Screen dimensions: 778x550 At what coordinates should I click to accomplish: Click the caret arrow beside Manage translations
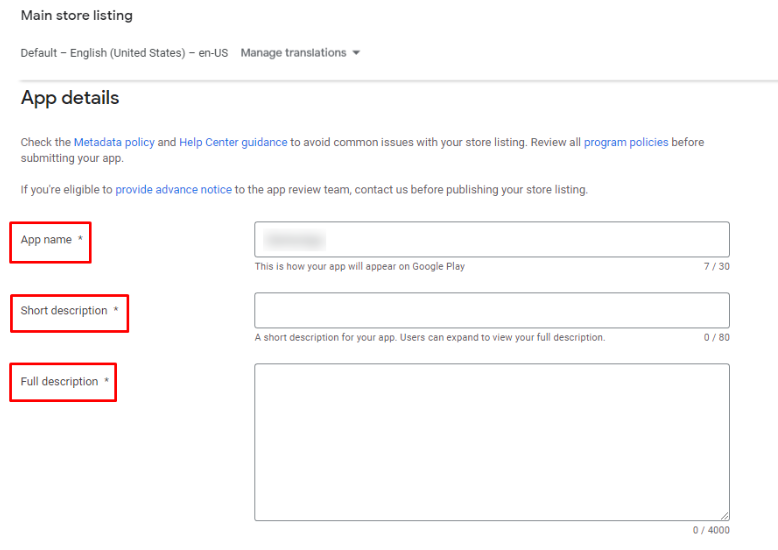(x=356, y=53)
